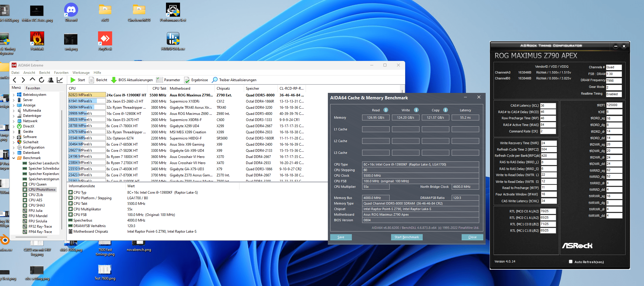The width and height of the screenshot is (644, 286).
Task: Open the Hilfe menu
Action: tap(97, 73)
